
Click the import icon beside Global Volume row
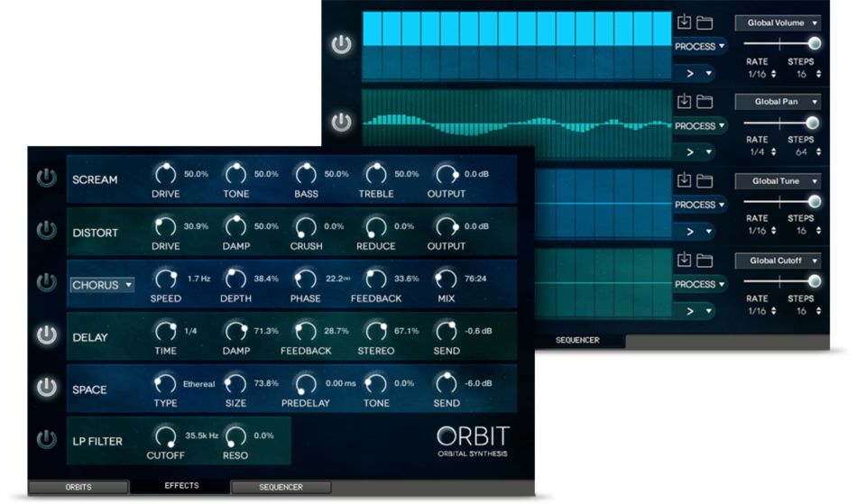pyautogui.click(x=684, y=23)
